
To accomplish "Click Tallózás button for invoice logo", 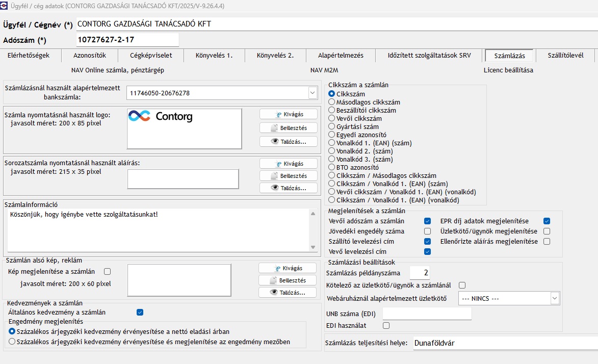I will [289, 142].
